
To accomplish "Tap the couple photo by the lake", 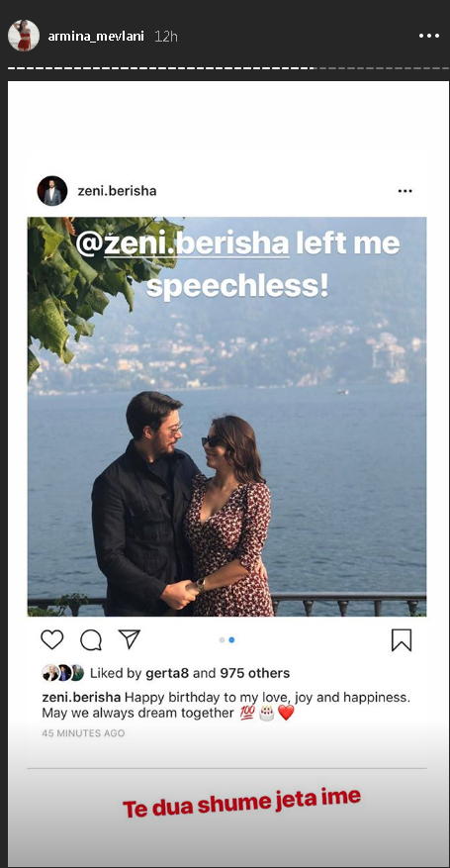I will pyautogui.click(x=226, y=417).
